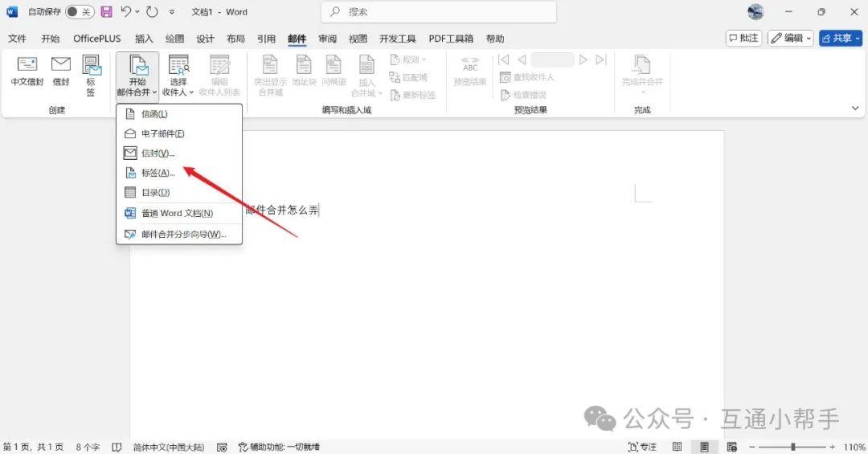Select 普通 Word 文档(N) entry
Image resolution: width=868 pixels, height=454 pixels.
178,213
